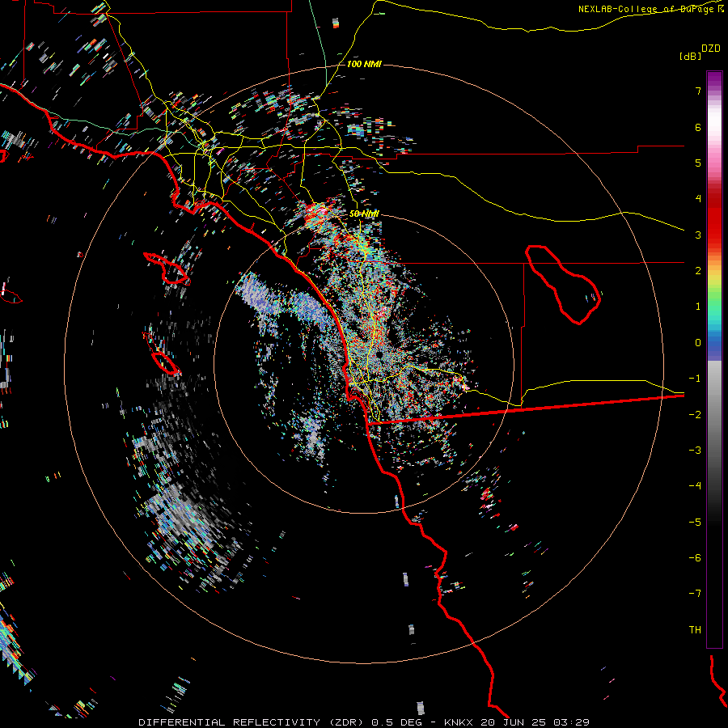
Task: Click the -7 value on the color scale
Action: [x=695, y=594]
